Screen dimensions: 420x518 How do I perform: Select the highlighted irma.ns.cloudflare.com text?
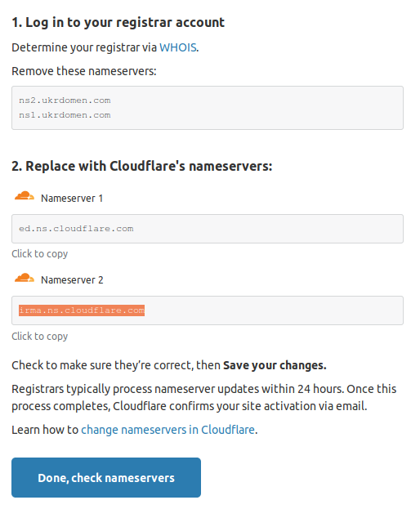(x=82, y=310)
